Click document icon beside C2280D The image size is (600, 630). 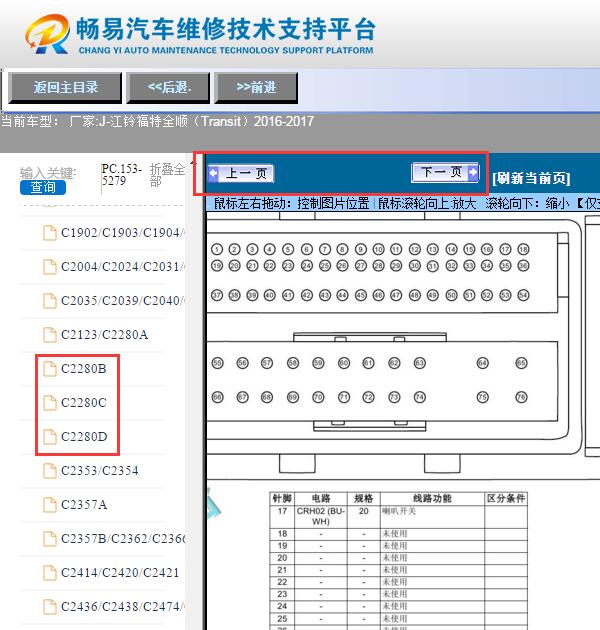50,437
